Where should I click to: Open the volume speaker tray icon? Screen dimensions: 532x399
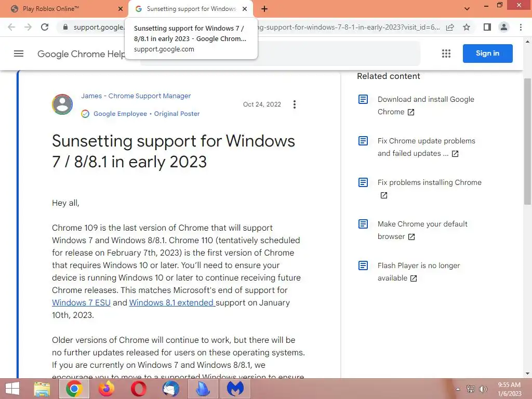pyautogui.click(x=483, y=389)
